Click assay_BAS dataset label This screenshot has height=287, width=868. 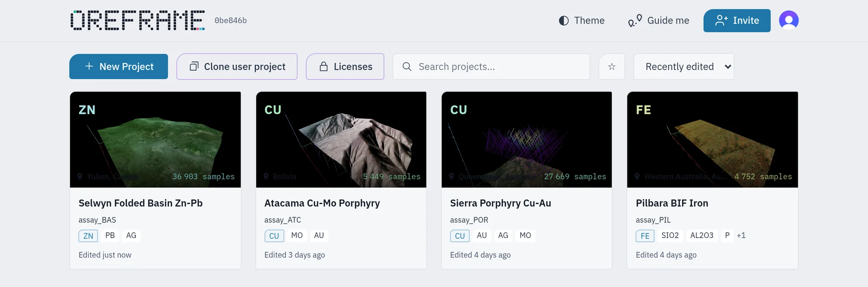click(97, 220)
